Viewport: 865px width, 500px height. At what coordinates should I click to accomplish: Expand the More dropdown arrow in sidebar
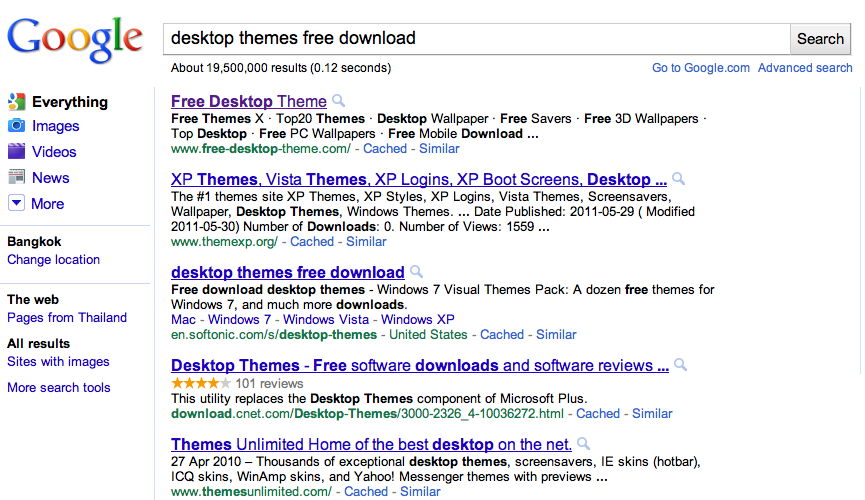pos(17,203)
